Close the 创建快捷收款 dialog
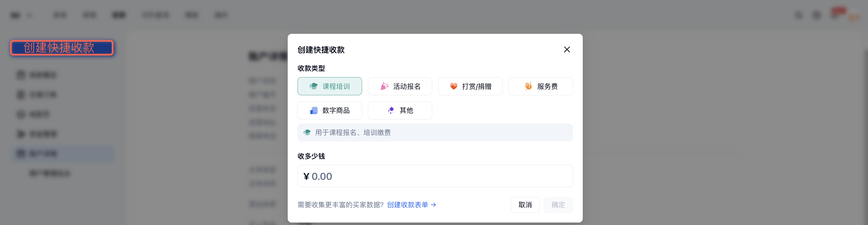Screen dimensions: 868x225 567,49
